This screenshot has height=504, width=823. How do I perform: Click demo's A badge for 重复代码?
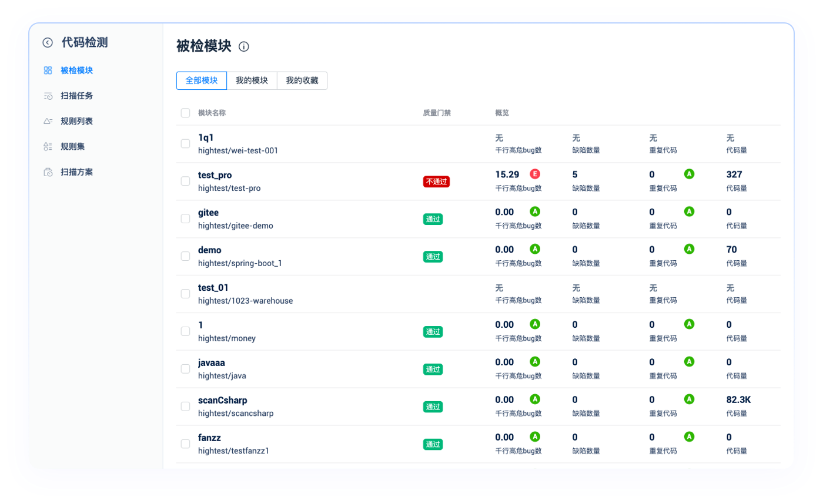[689, 249]
